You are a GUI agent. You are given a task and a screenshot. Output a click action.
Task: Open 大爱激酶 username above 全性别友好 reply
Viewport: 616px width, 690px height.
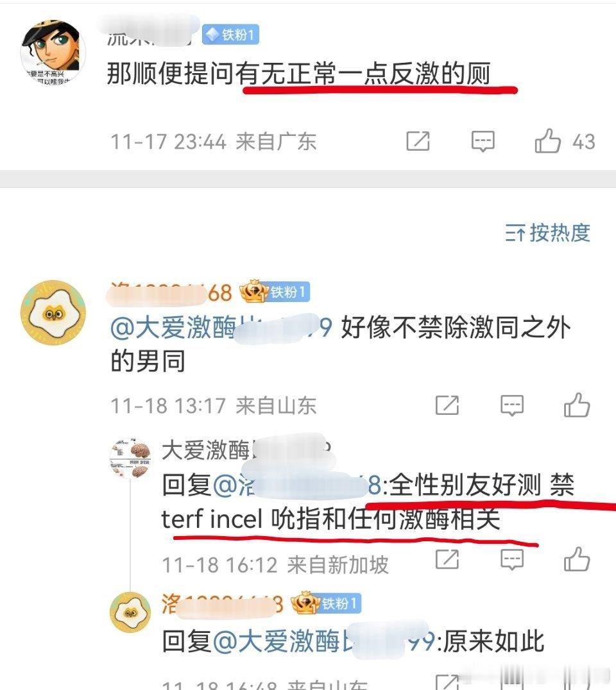pos(246,450)
